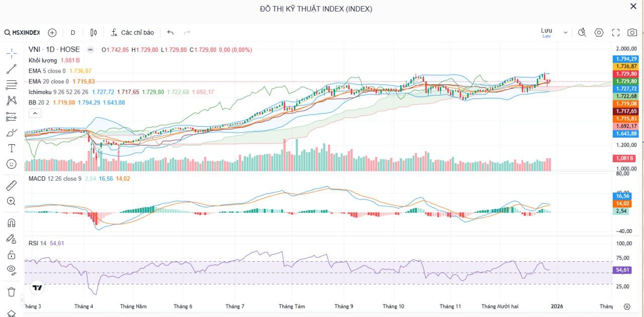Click the HSXINDEX symbol search field
The width and height of the screenshot is (644, 317).
tap(26, 32)
